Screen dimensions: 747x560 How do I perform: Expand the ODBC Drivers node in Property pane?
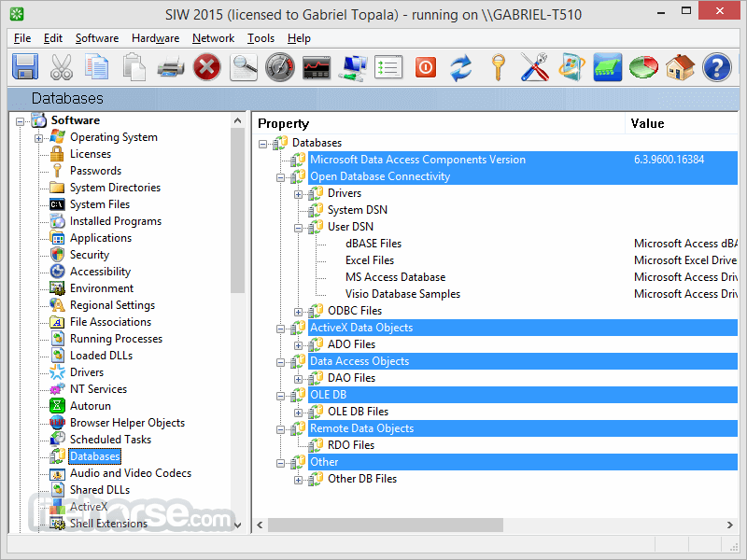[x=298, y=194]
